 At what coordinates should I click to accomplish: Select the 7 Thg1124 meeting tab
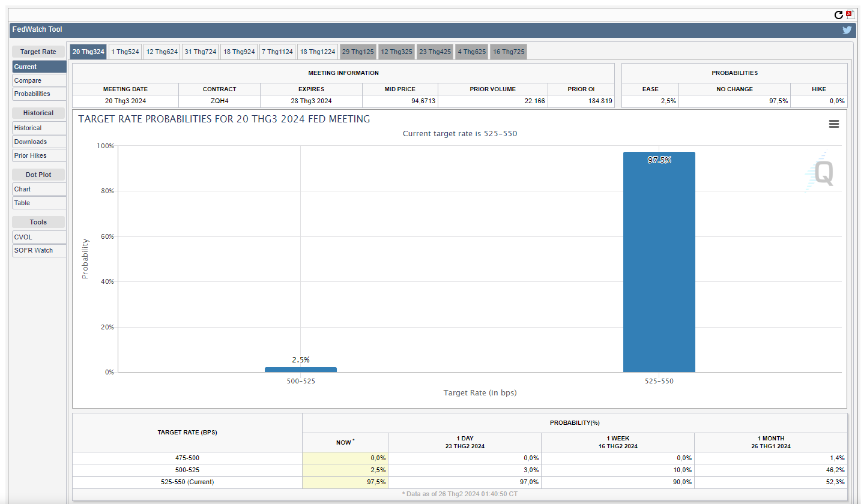point(277,52)
